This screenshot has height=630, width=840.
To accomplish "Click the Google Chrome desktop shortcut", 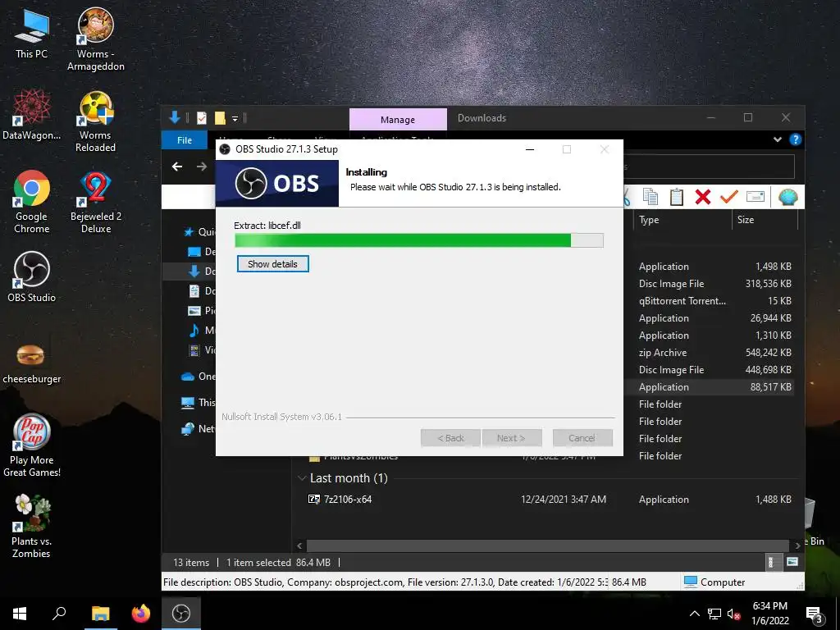I will point(32,202).
